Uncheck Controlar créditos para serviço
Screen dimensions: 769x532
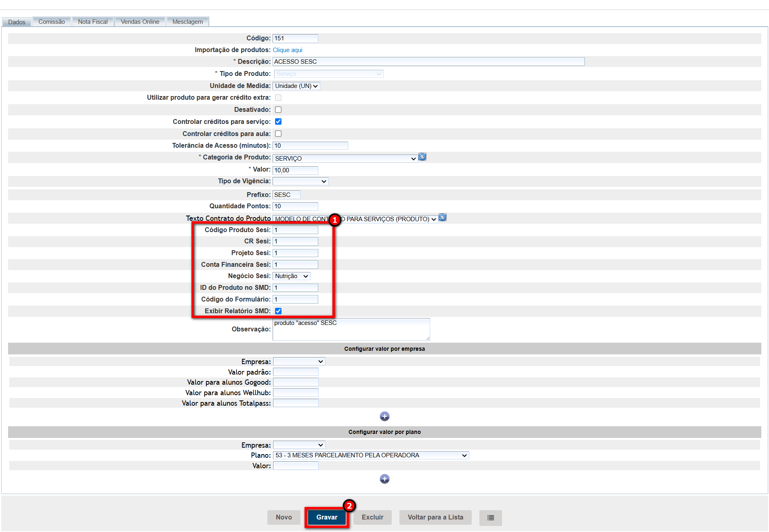pos(278,121)
